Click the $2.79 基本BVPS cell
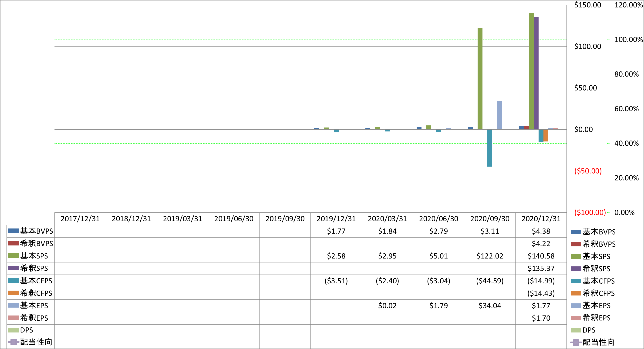Screen dimensions: 644x349 439,231
